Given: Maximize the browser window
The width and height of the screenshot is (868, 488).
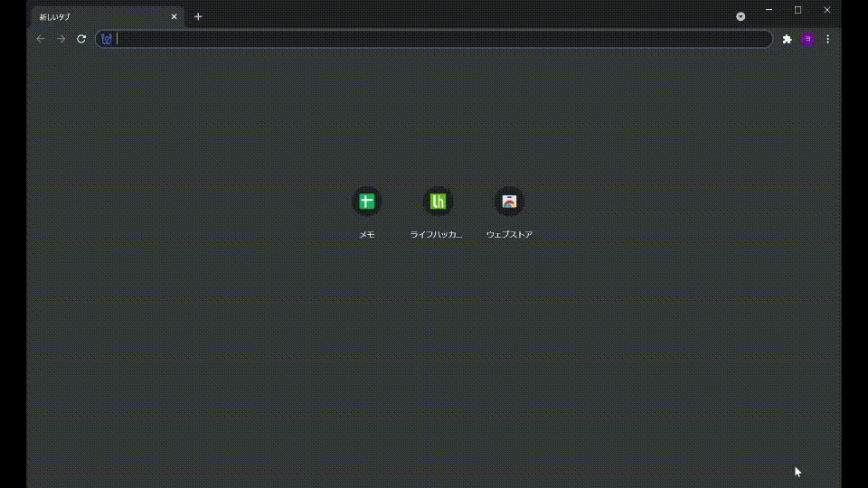Looking at the screenshot, I should coord(797,10).
